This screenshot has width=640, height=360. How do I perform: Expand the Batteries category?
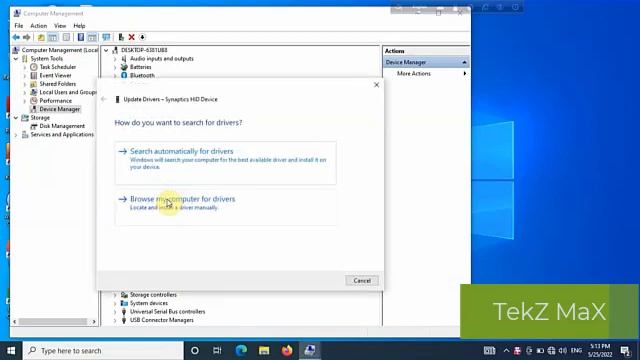click(x=115, y=67)
